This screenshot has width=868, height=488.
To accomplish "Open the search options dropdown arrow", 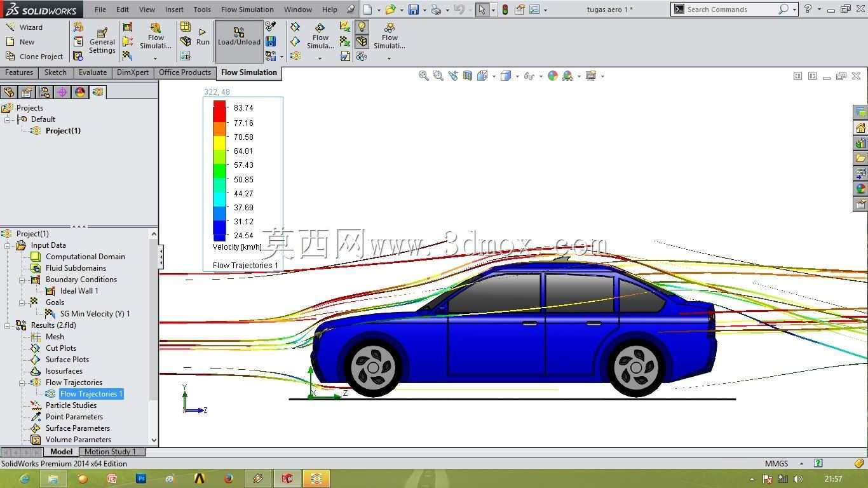I will tap(794, 10).
